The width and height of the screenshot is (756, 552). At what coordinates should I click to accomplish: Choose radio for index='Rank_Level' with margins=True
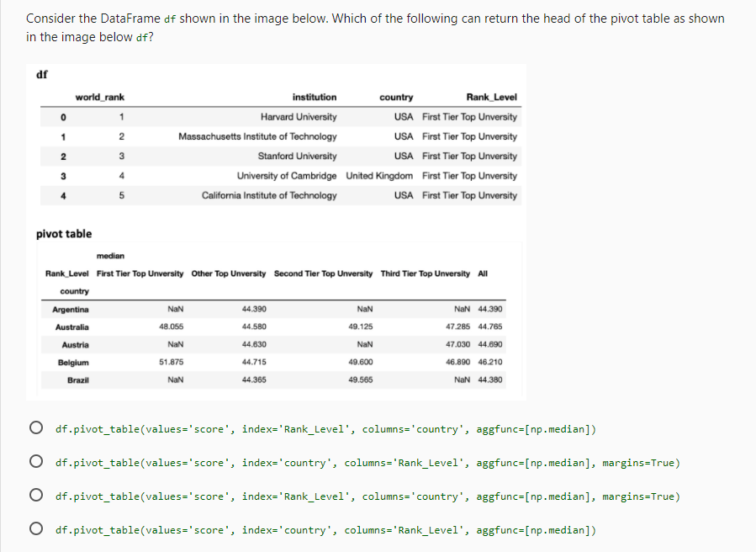(35, 496)
